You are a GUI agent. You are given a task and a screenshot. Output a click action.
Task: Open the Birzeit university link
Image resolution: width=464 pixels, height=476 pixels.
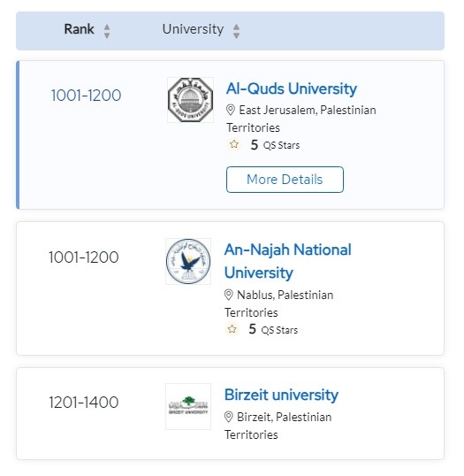[x=281, y=395]
